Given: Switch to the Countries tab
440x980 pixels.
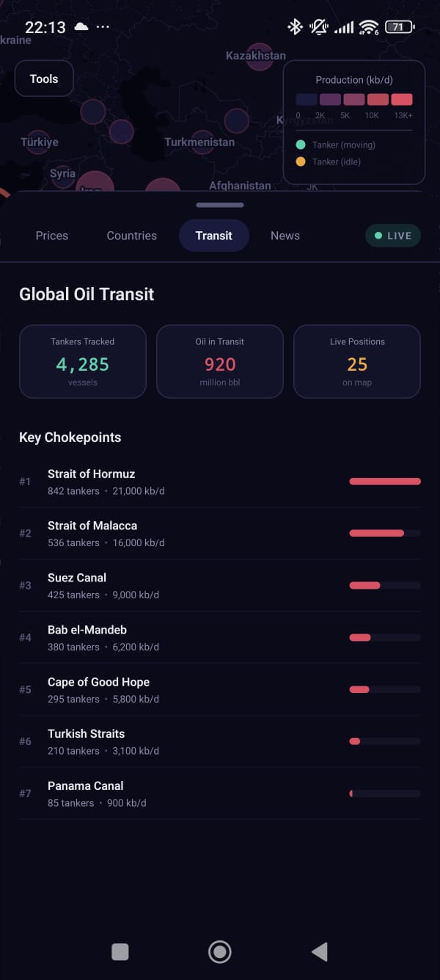Looking at the screenshot, I should click(x=132, y=236).
